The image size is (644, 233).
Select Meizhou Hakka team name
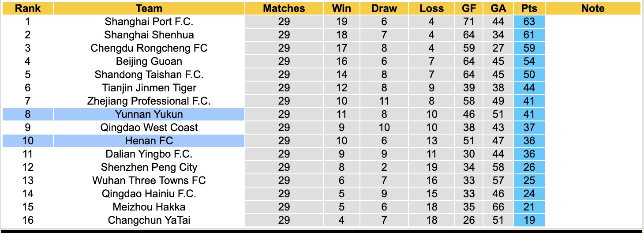(x=149, y=207)
